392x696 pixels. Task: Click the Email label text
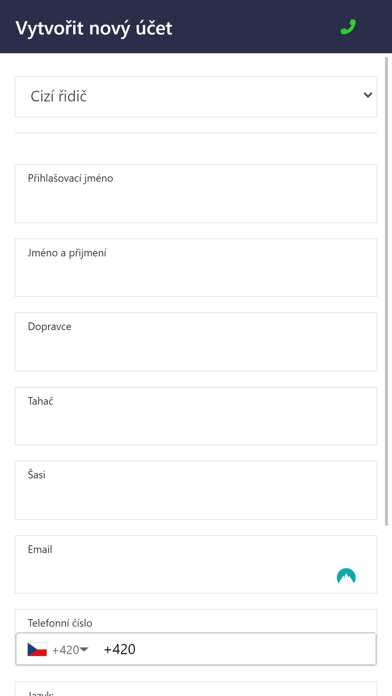click(x=40, y=549)
